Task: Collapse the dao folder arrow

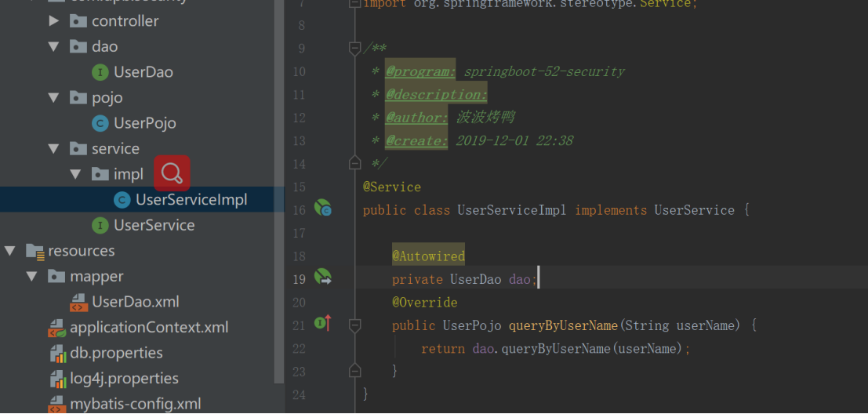Action: click(53, 46)
